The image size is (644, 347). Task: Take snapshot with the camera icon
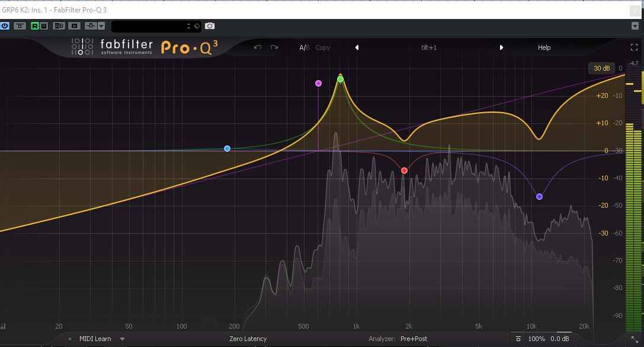(x=210, y=26)
